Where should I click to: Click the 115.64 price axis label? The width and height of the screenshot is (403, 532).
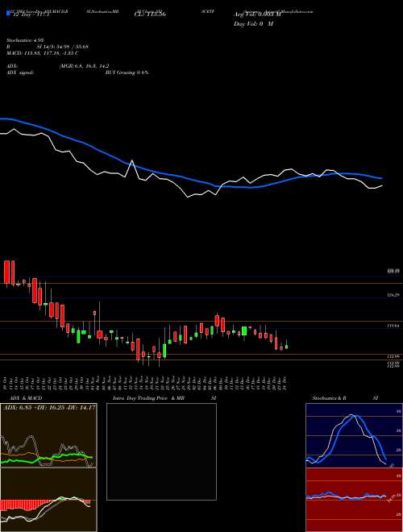click(393, 326)
